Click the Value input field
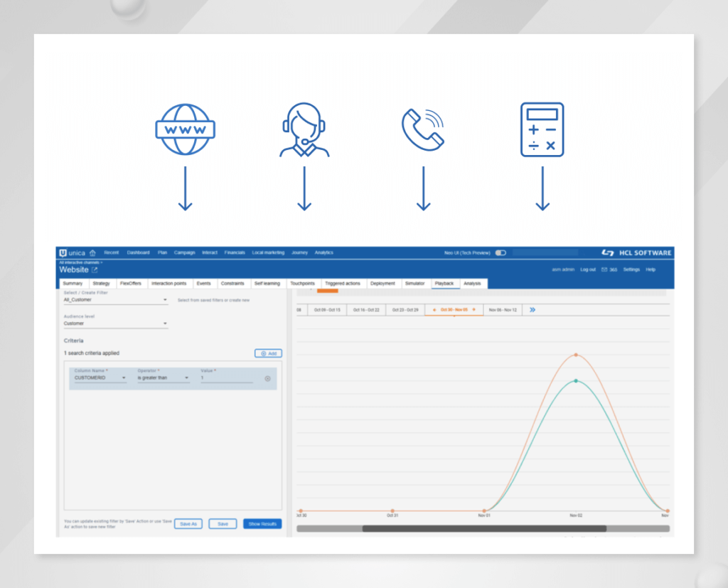728x588 pixels. point(226,378)
